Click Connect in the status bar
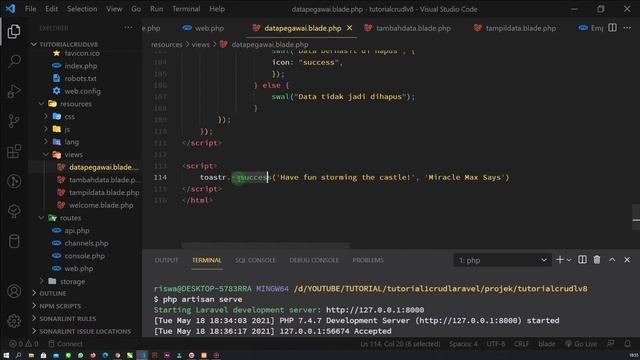The height and width of the screenshot is (360, 640). 65,344
